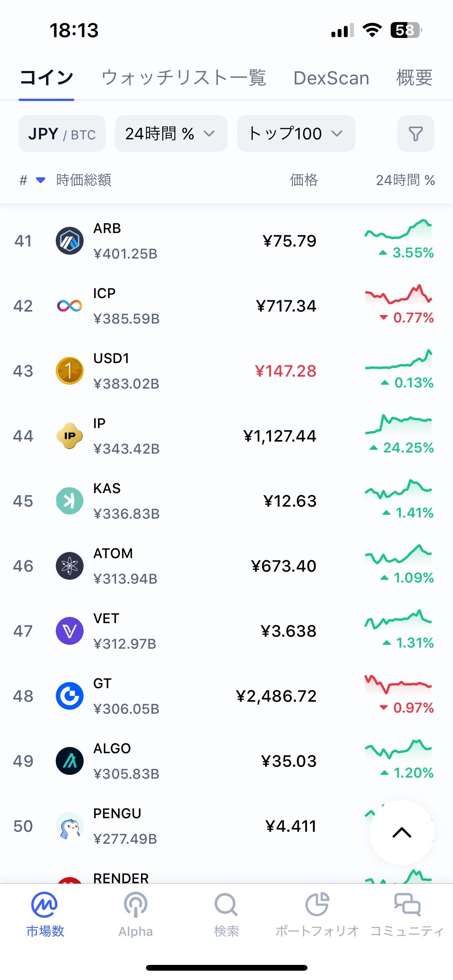Viewport: 453px width, 980px height.
Task: Tap the Kaspa KAS coin logo
Action: pos(70,501)
